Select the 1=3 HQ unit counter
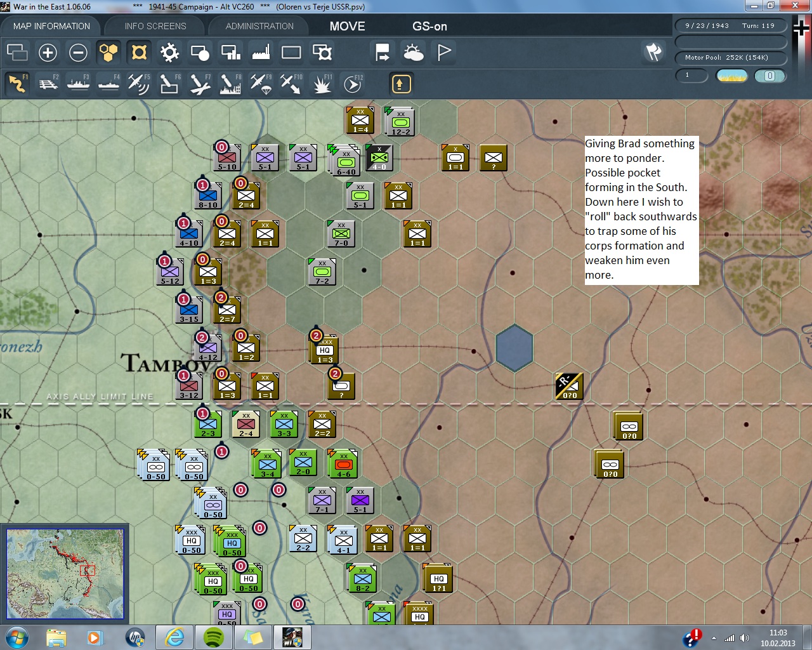Image resolution: width=812 pixels, height=650 pixels. tap(324, 350)
